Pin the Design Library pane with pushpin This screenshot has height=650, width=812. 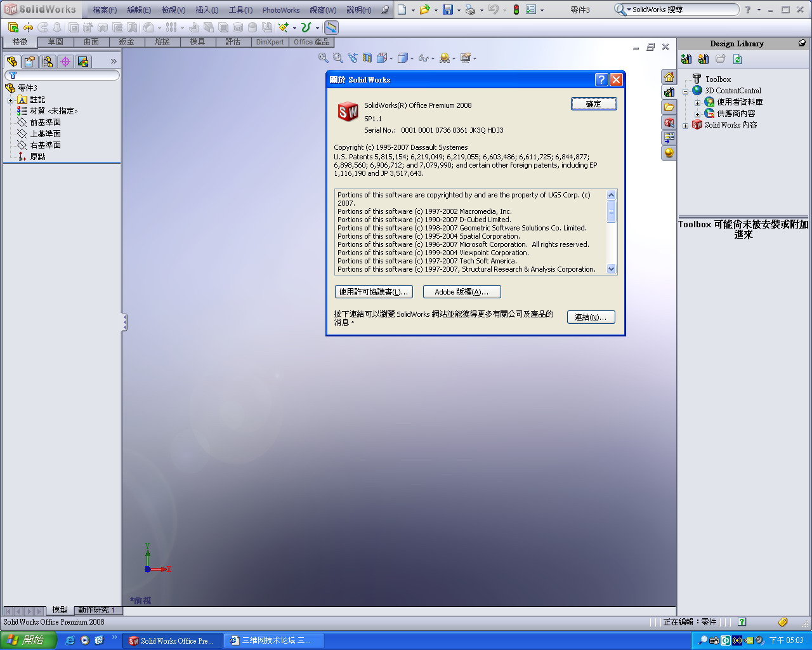tap(802, 43)
